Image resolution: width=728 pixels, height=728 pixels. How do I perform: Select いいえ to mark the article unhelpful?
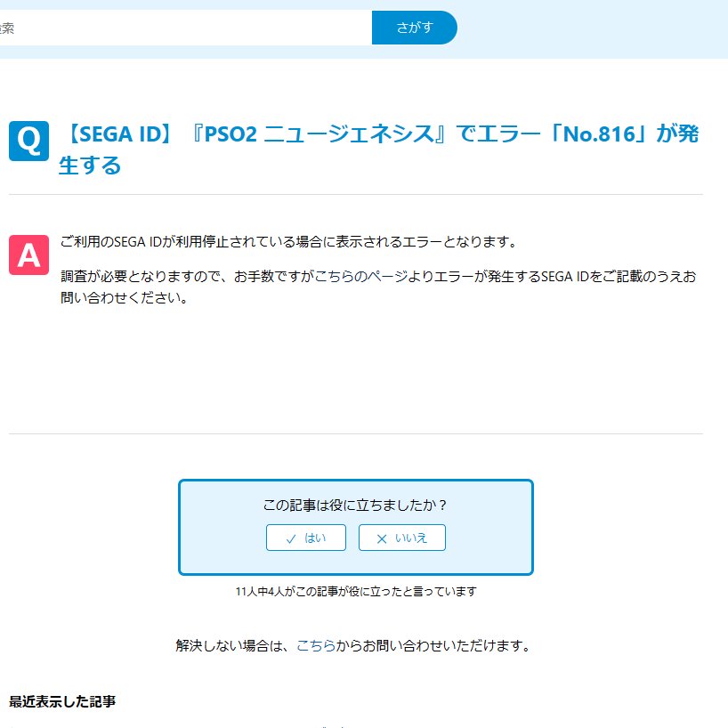(401, 538)
